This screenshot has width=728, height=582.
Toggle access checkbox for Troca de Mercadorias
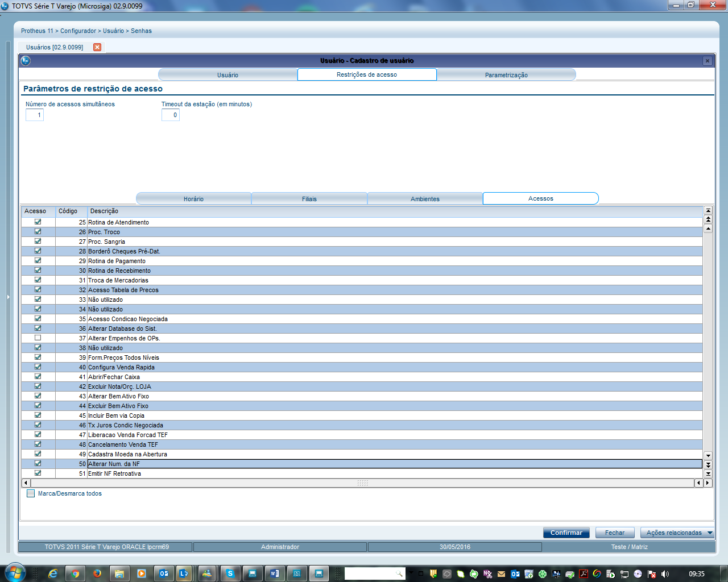point(38,280)
